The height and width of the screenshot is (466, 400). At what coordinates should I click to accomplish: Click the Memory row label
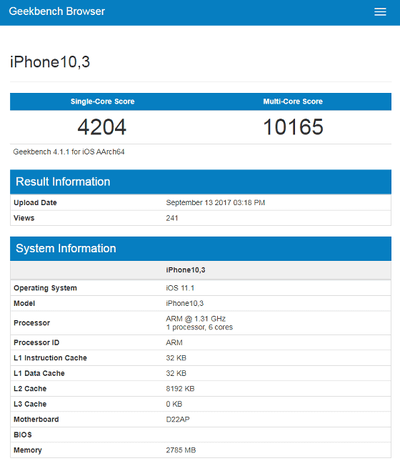coord(28,450)
